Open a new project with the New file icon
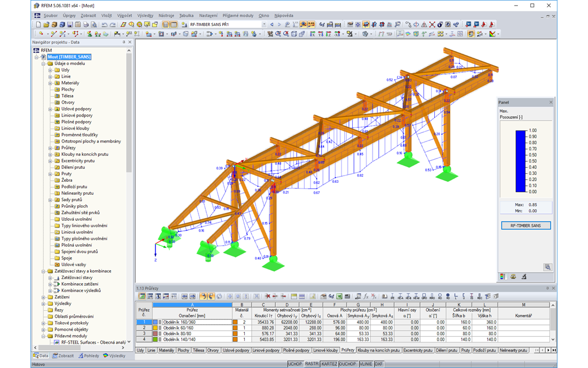The width and height of the screenshot is (588, 368). coord(38,24)
